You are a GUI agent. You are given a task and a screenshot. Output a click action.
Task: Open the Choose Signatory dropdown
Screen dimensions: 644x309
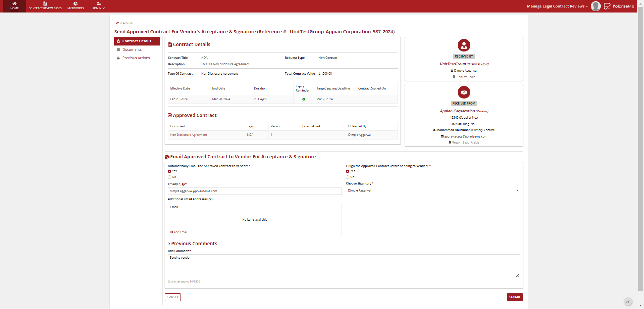click(433, 191)
